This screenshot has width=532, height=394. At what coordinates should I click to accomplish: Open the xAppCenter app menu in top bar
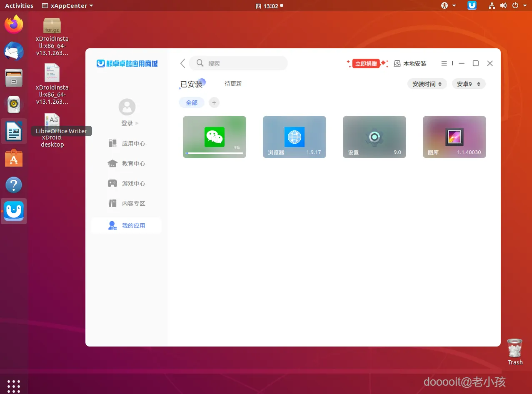pos(67,6)
